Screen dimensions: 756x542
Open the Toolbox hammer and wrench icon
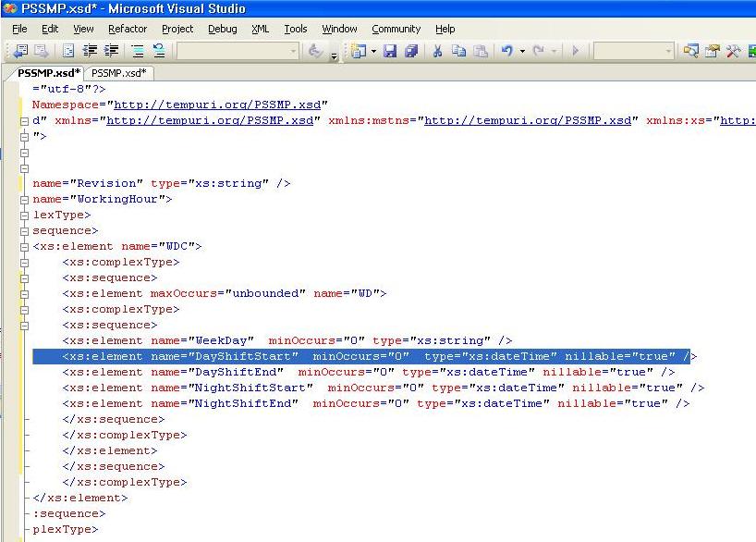tap(733, 50)
